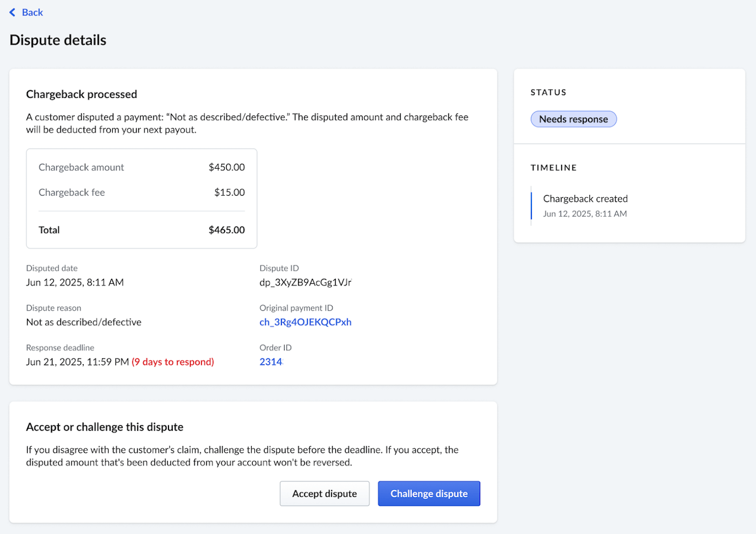The image size is (756, 534).
Task: Click the red 9 days to respond warning
Action: [172, 362]
